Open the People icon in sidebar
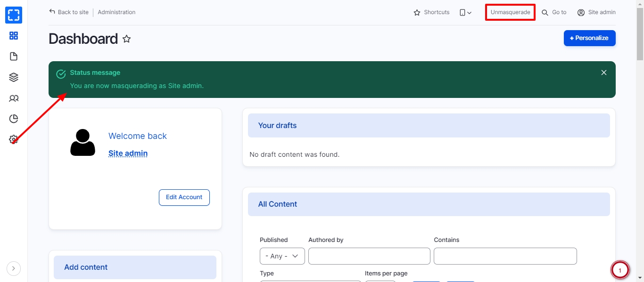The image size is (644, 282). coord(14,98)
